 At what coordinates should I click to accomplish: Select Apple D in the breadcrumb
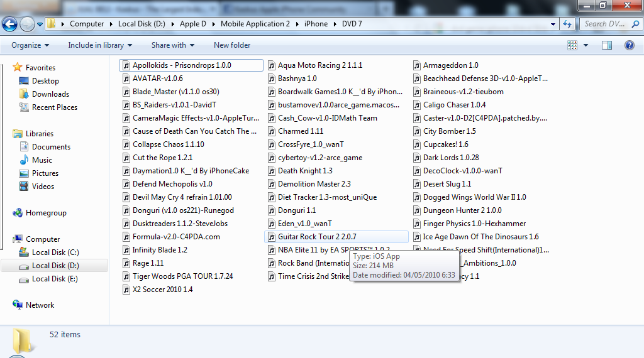[193, 24]
